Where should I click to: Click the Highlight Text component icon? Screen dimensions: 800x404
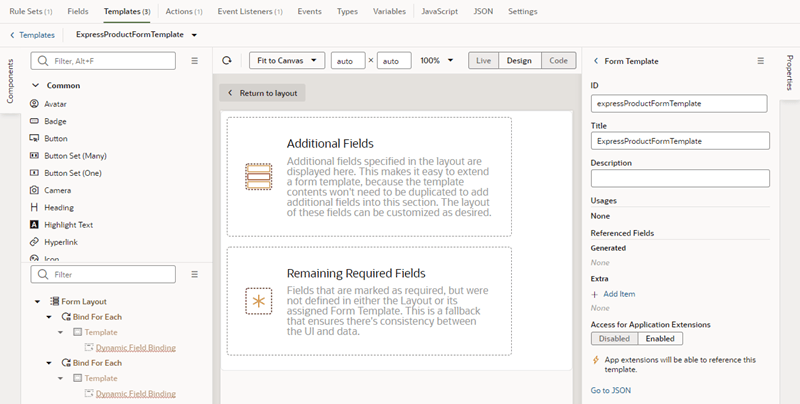click(34, 224)
